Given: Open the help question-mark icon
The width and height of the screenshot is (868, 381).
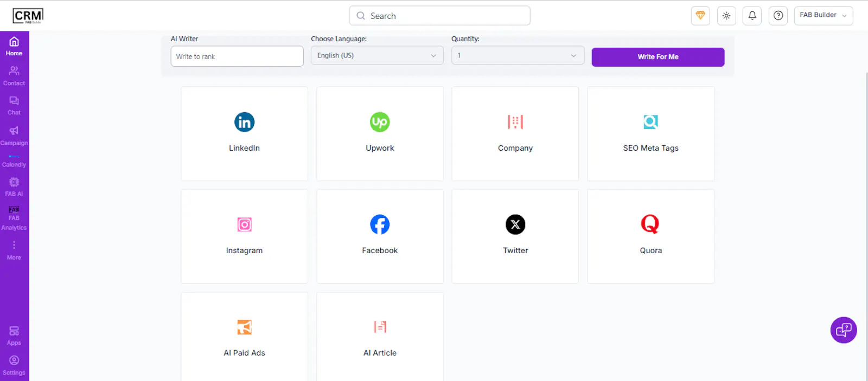Looking at the screenshot, I should (778, 16).
